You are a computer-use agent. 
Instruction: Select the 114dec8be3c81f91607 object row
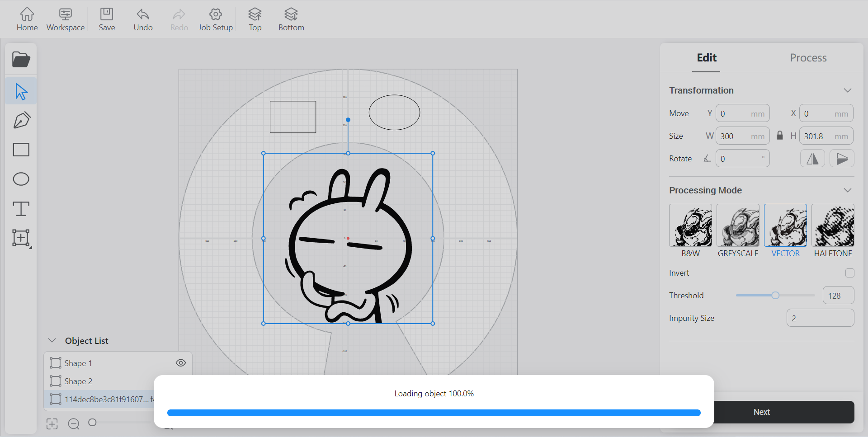[100, 399]
